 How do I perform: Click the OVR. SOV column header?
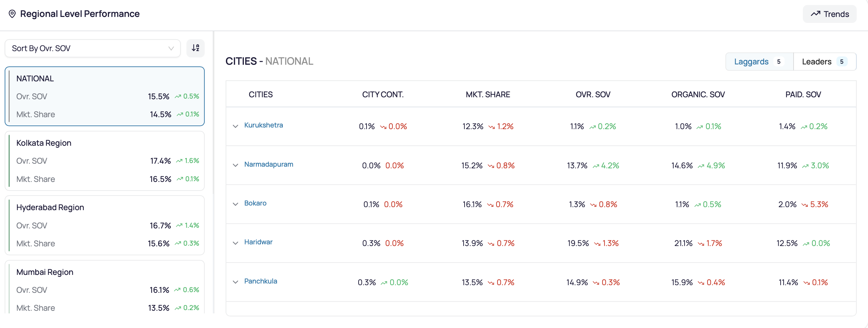[593, 95]
